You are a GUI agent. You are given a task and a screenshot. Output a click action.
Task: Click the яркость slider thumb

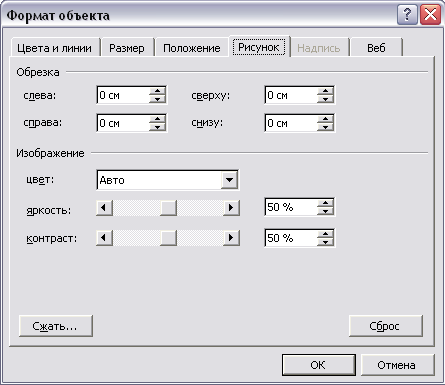point(168,208)
